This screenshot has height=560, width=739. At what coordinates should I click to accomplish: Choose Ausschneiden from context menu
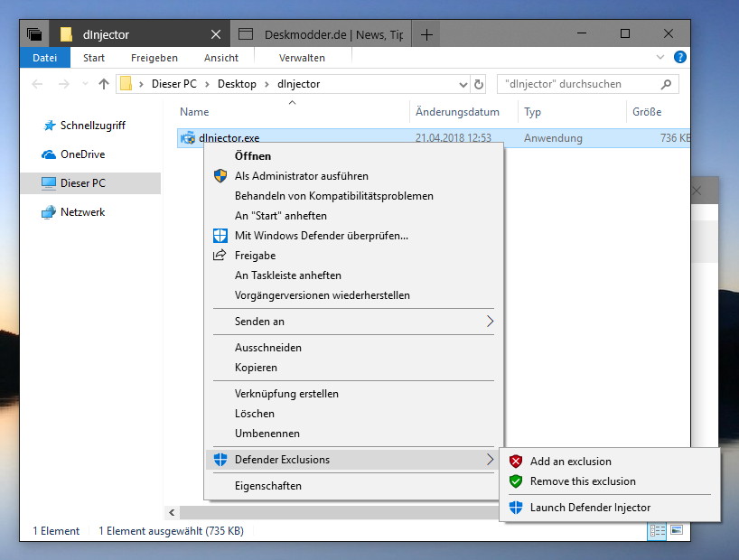(353, 348)
